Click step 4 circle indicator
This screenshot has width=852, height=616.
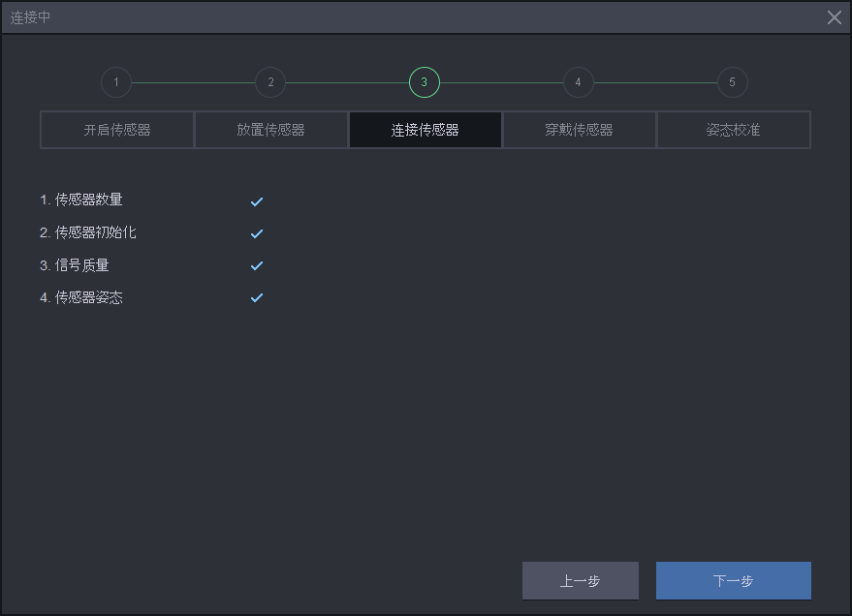click(579, 82)
